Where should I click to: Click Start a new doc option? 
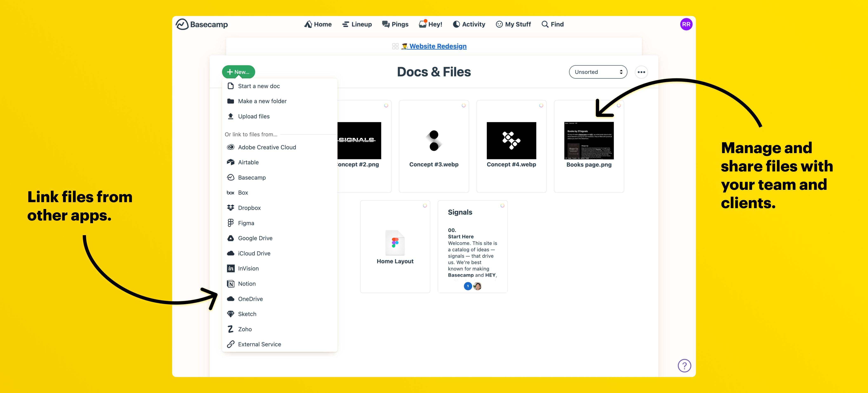tap(259, 86)
